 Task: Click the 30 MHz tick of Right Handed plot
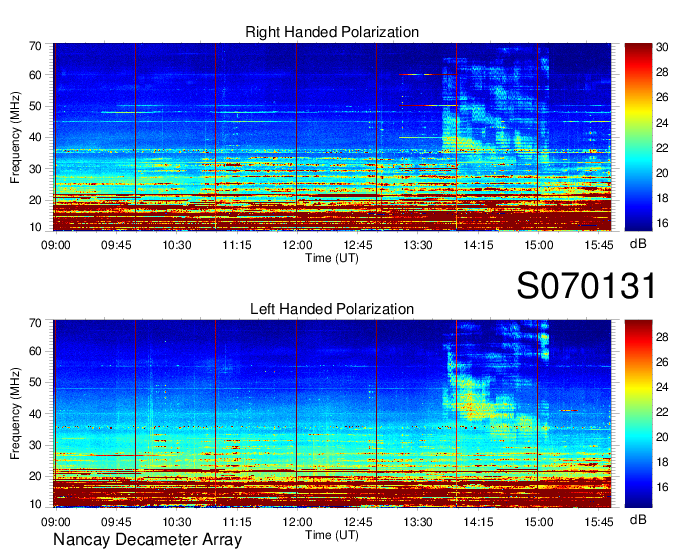(36, 169)
